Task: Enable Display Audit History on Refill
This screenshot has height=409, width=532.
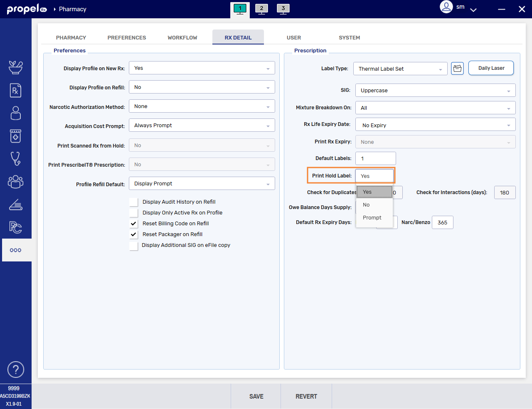Action: (x=133, y=202)
